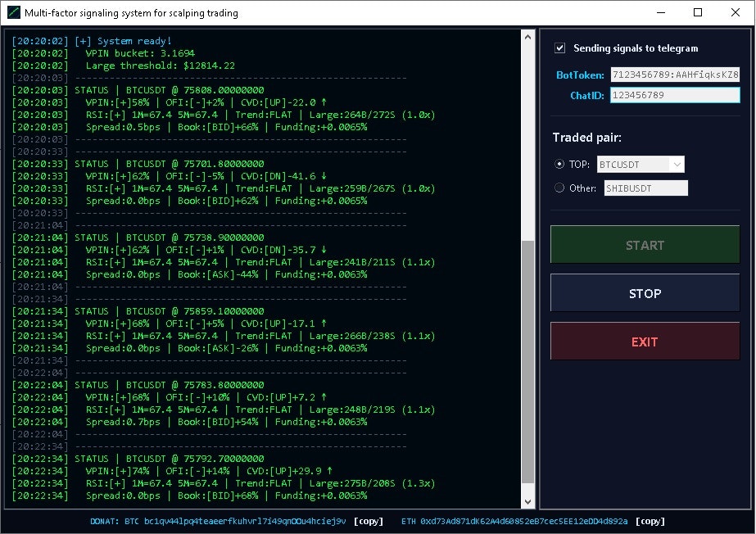Screen dimensions: 756x534
Task: Expand the BTCUSDT pair dropdown
Action: (677, 165)
